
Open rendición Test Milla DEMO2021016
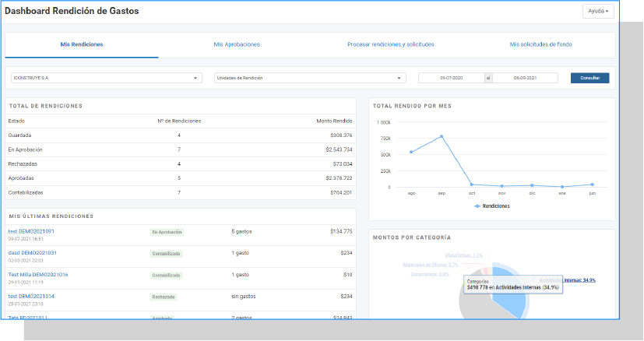38,275
